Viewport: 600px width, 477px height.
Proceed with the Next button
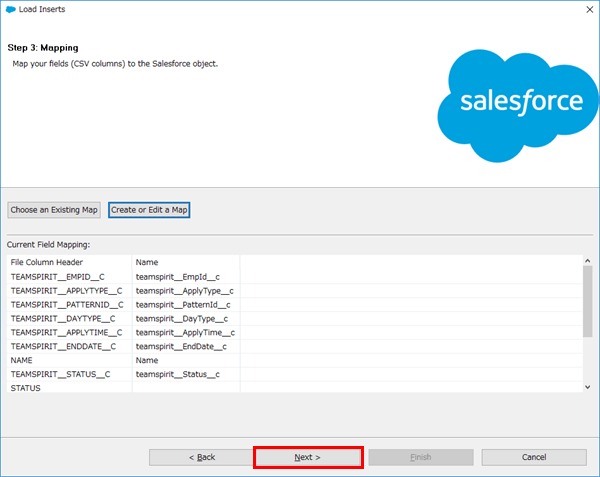308,457
